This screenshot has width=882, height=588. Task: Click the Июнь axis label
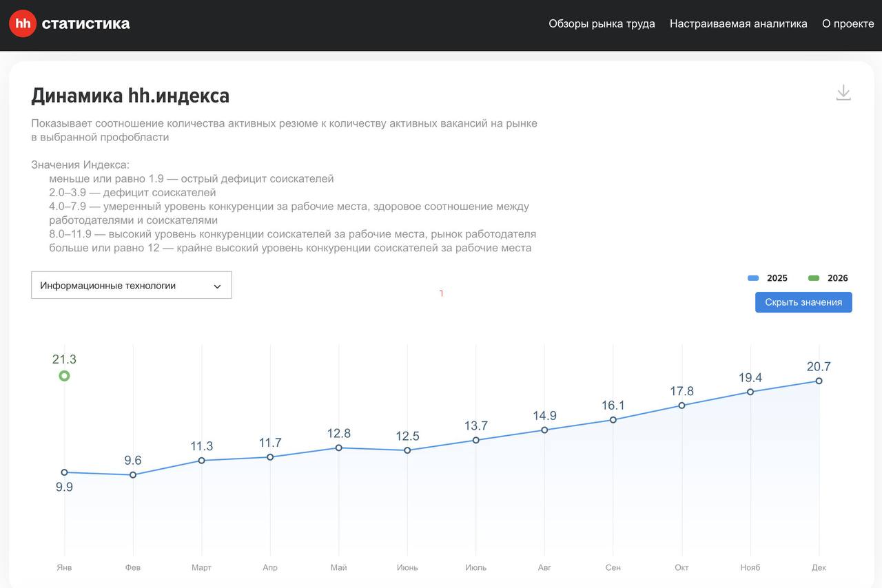[407, 568]
